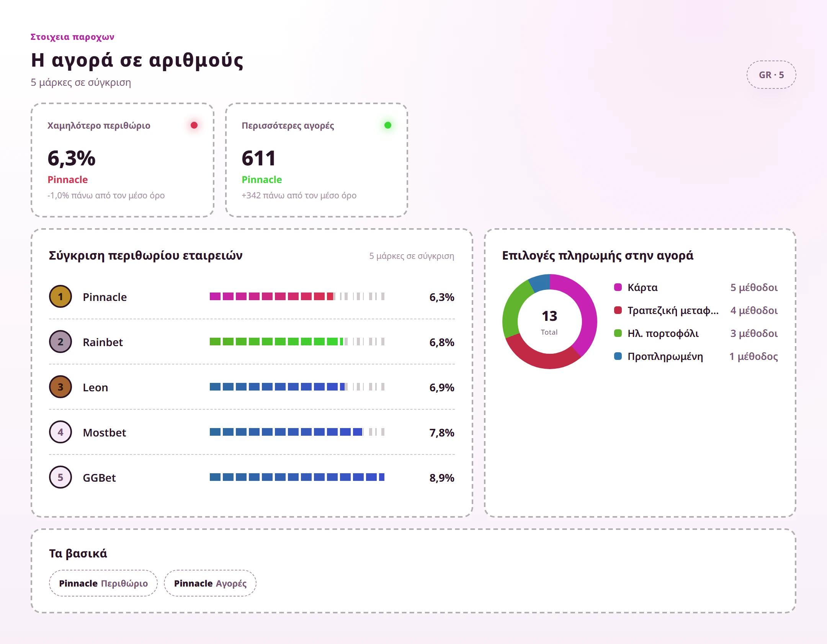Click the silver rank 2 badge for Rainbet

pyautogui.click(x=60, y=342)
